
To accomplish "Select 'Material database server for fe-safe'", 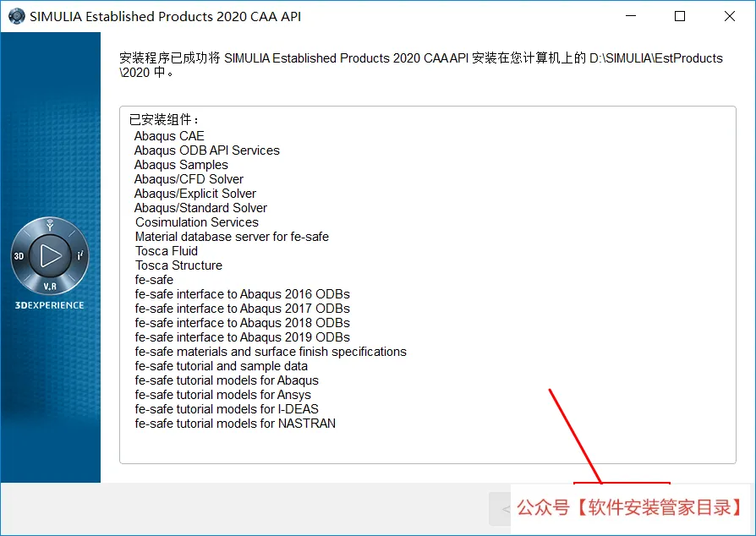I will pyautogui.click(x=232, y=237).
